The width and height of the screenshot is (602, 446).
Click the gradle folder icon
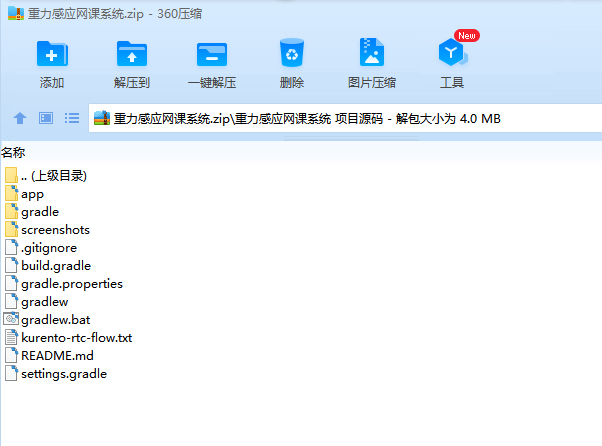coord(12,211)
